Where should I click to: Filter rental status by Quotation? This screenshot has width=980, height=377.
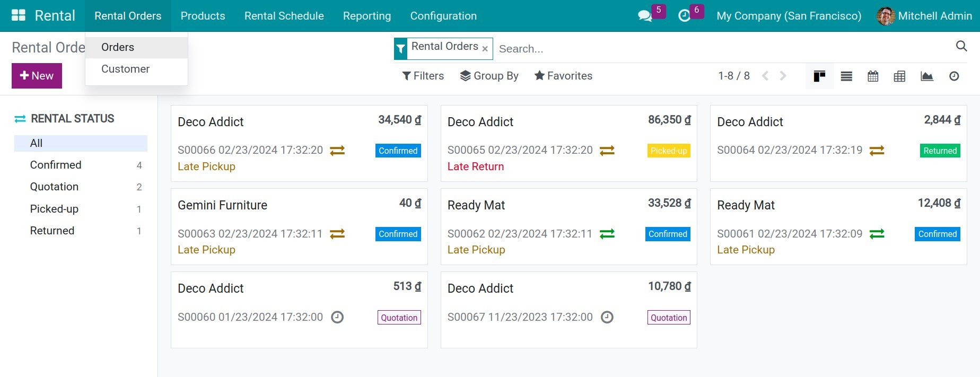(54, 187)
